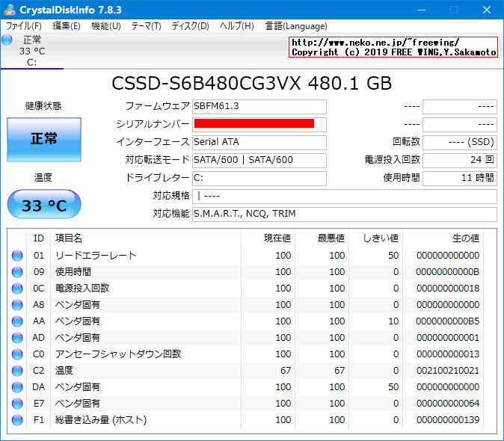The height and width of the screenshot is (441, 504).
Task: Click status circle for DA ベンダ固有 row
Action: pos(17,387)
